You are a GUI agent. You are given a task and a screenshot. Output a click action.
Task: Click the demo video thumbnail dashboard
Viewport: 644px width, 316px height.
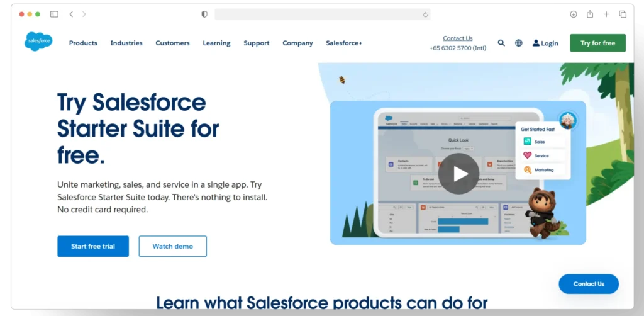tap(458, 172)
